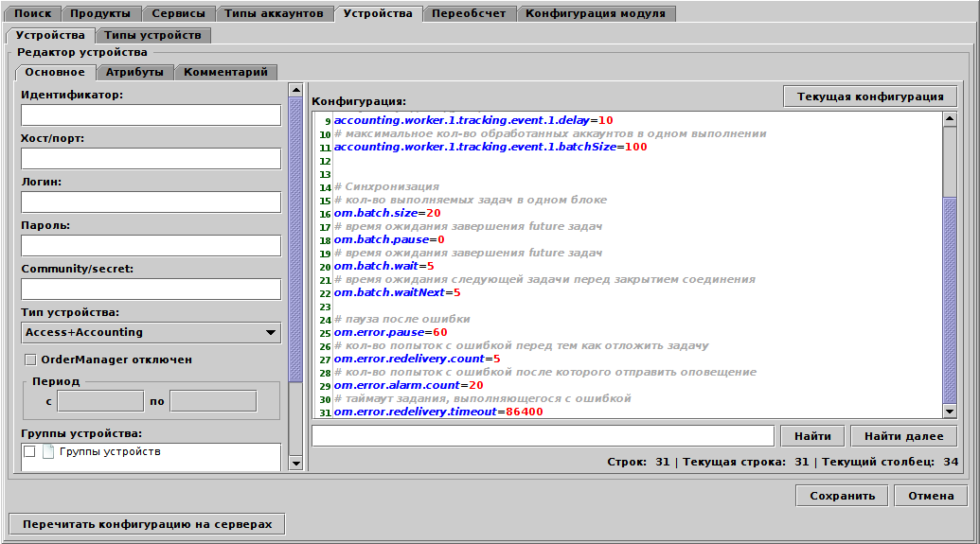Viewport: 980px width, 544px height.
Task: Go to the Типы устройств tab
Action: (x=152, y=35)
